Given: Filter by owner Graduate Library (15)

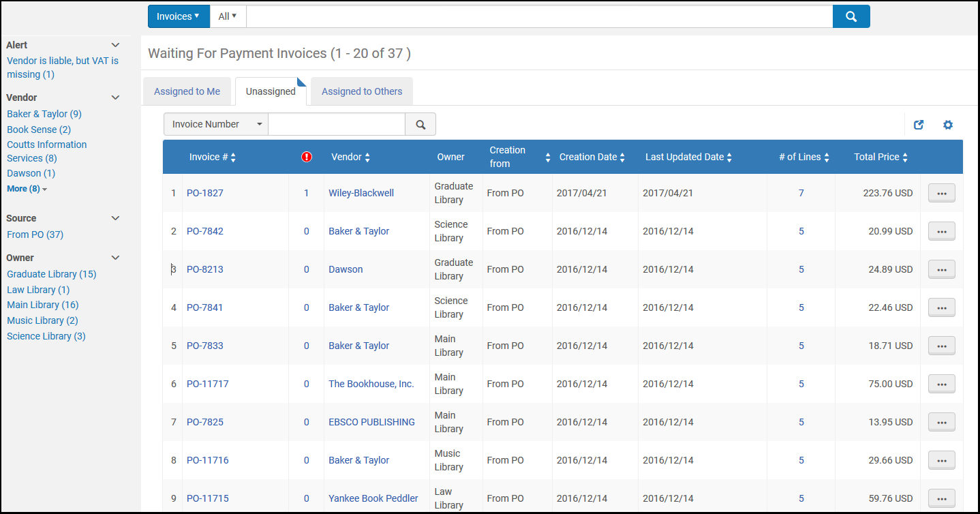Looking at the screenshot, I should 52,274.
